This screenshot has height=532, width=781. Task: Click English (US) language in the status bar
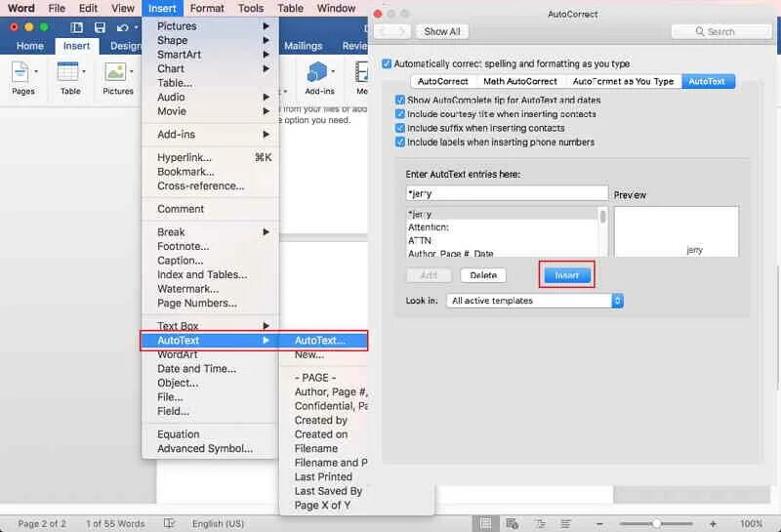pyautogui.click(x=218, y=523)
